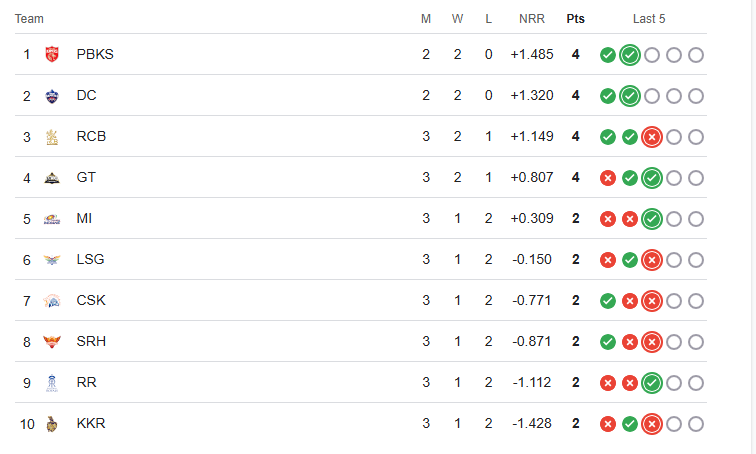Open the MI team name link
756x454 pixels.
[84, 218]
